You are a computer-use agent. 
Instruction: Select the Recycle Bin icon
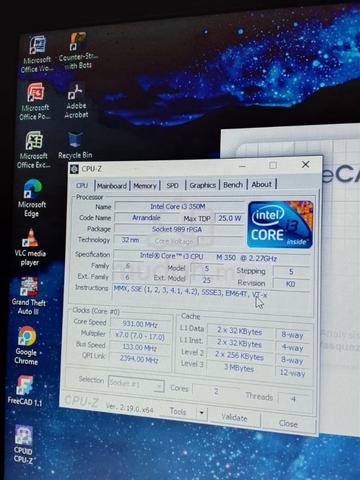(75, 145)
